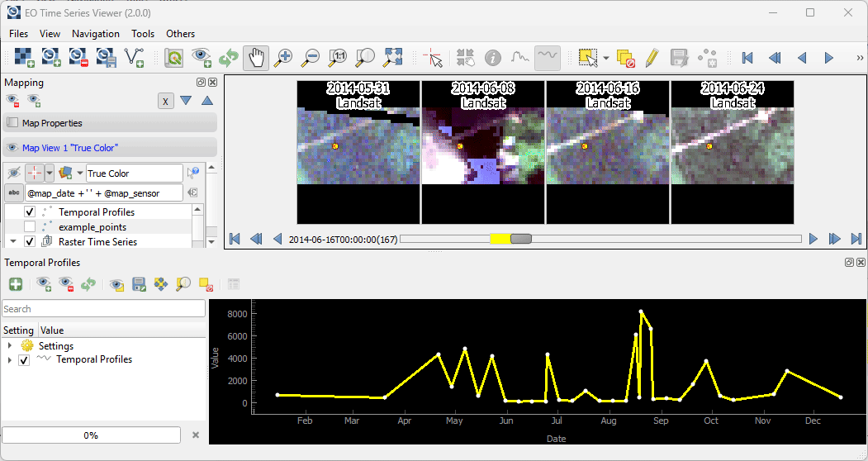The image size is (868, 461).
Task: Open the Select features tool dropdown arrow
Action: [x=606, y=58]
